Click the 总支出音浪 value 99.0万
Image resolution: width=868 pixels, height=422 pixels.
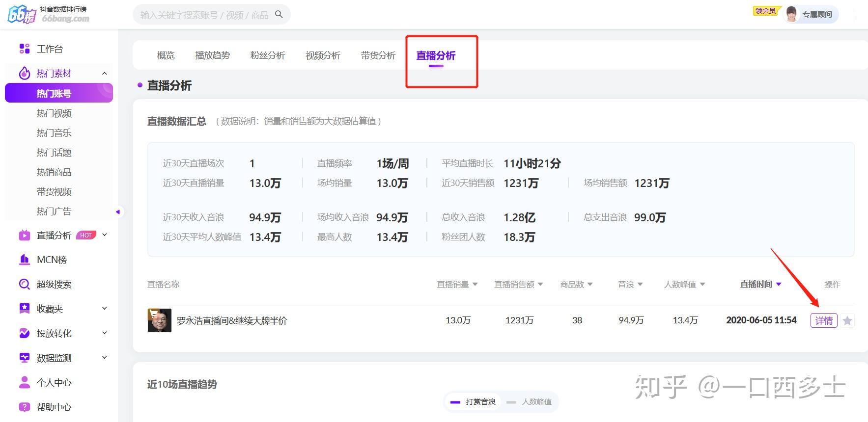pyautogui.click(x=650, y=217)
